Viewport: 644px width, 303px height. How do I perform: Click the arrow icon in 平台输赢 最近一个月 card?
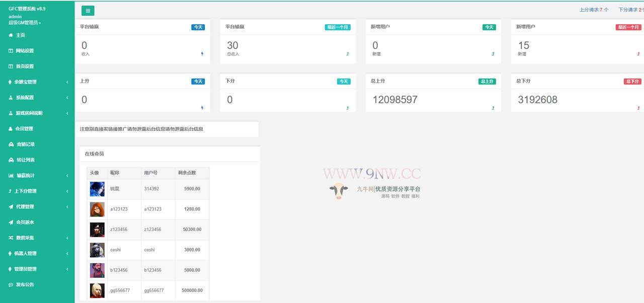[x=348, y=54]
